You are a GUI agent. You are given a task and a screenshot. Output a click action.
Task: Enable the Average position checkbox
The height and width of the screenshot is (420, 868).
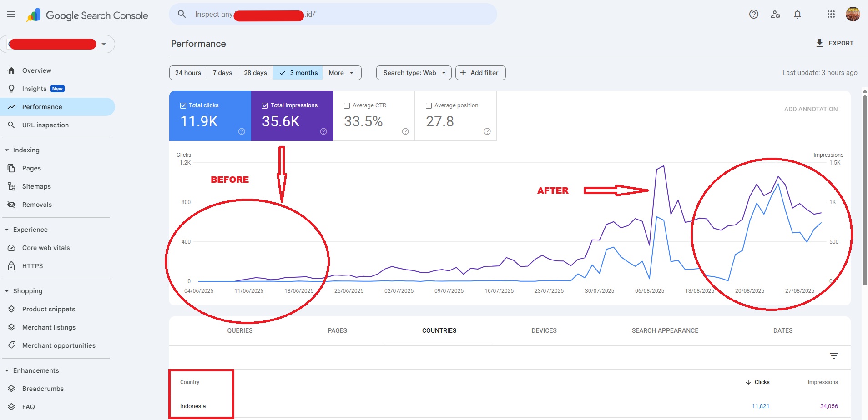(x=429, y=105)
